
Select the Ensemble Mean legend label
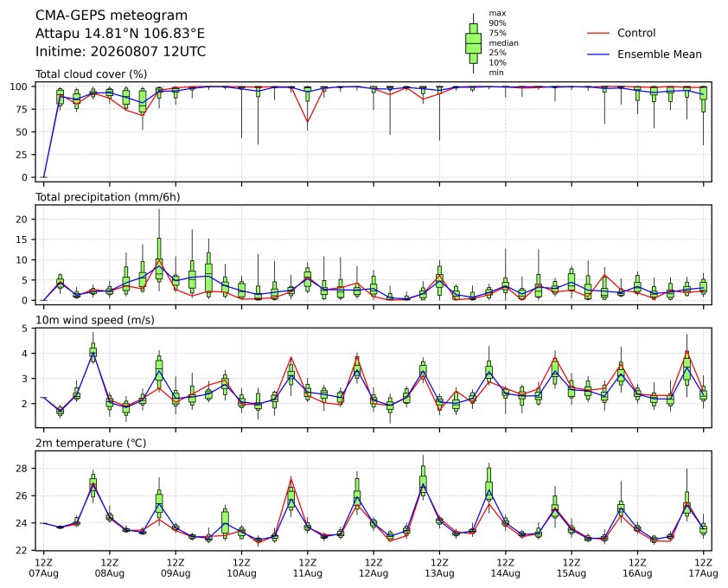tap(660, 54)
